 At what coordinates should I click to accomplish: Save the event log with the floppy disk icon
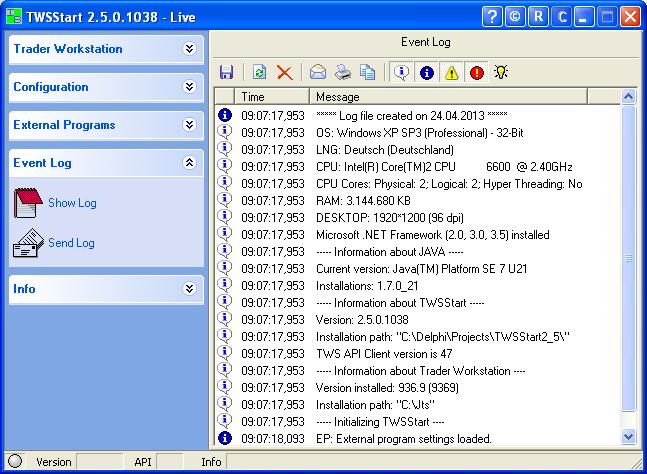pos(226,72)
